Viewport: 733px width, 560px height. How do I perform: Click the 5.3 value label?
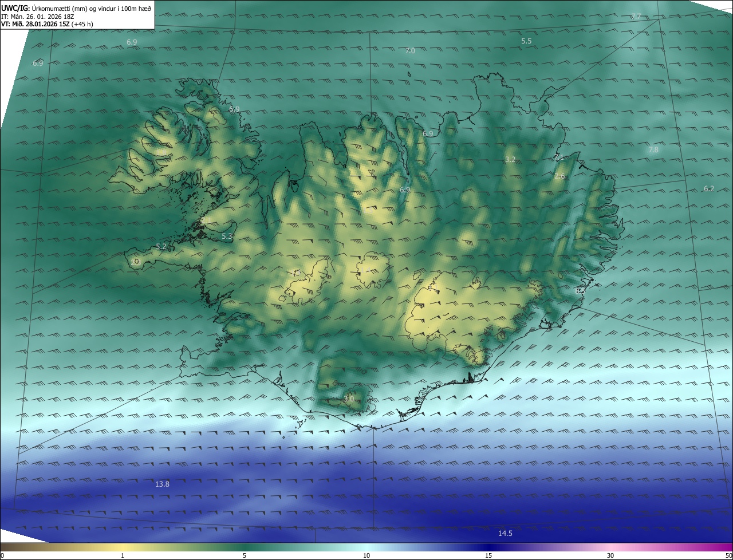point(227,236)
